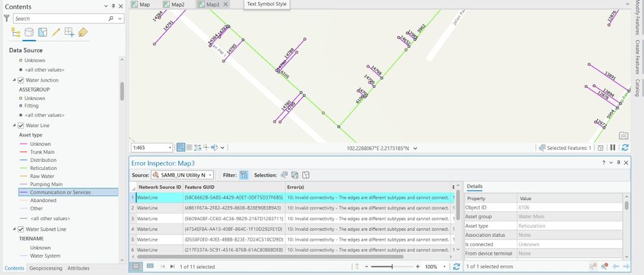Open the map scale 1:465 dropdown

170,148
